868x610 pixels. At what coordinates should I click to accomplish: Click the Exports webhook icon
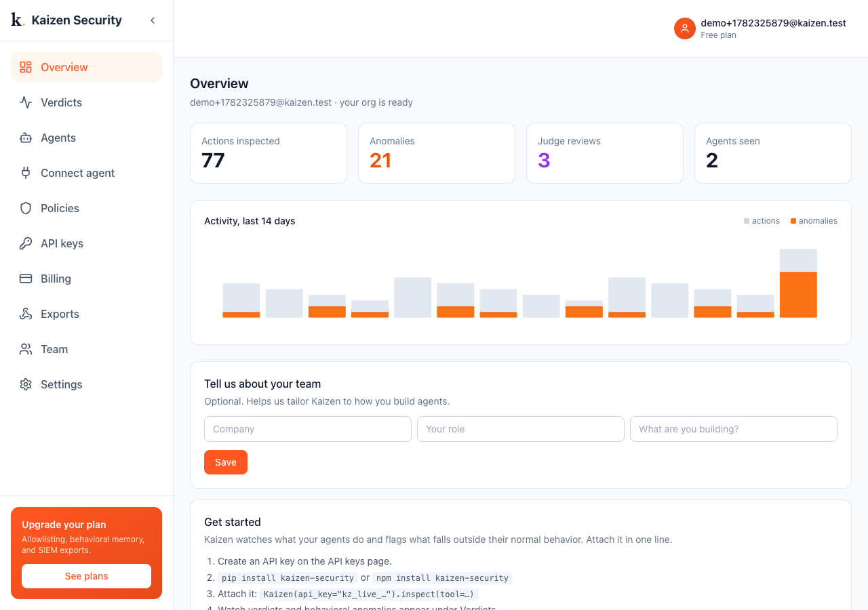point(26,314)
